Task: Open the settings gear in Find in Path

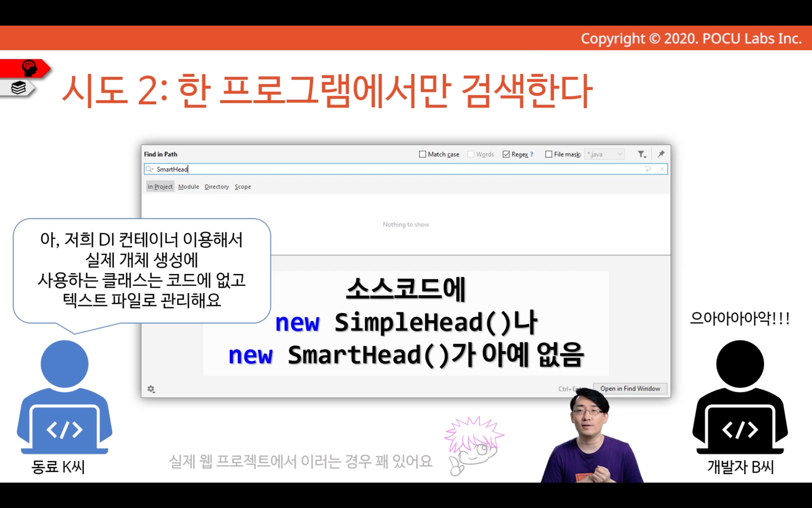Action: [x=151, y=389]
